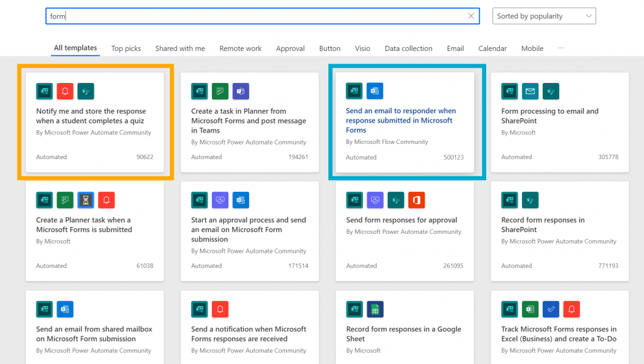Open the Record form responses in SharePoint template
Screen dimensions: 644x364
click(x=543, y=224)
